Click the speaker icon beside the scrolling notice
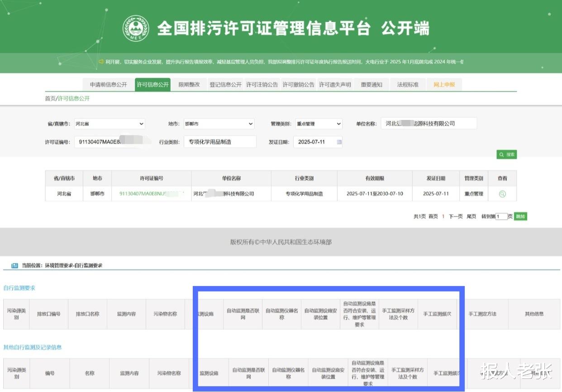The height and width of the screenshot is (392, 562). coord(101,62)
